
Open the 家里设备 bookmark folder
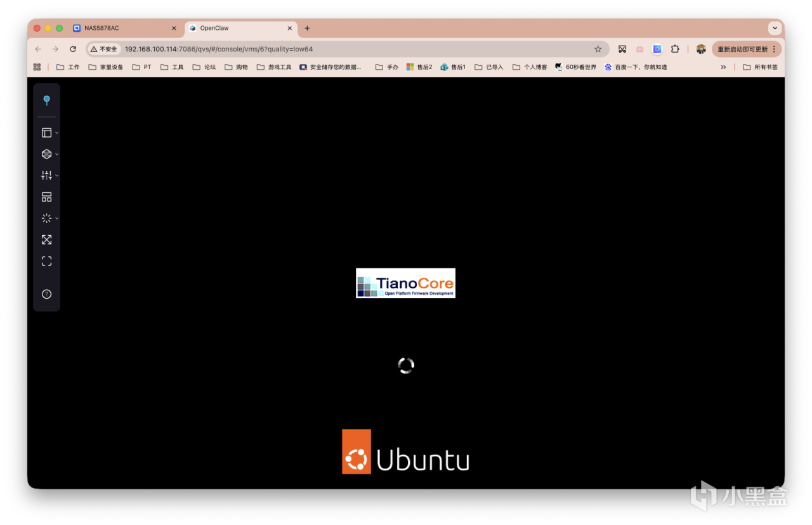pyautogui.click(x=106, y=67)
